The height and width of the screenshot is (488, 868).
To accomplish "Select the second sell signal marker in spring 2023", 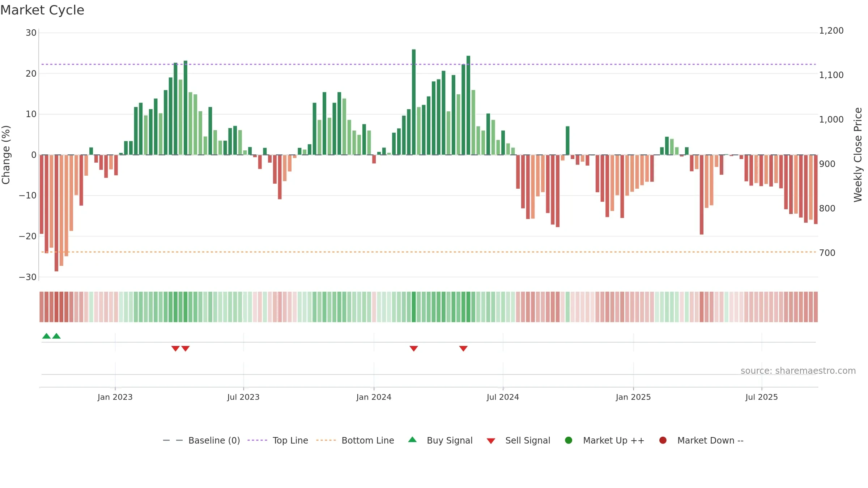I will (186, 348).
